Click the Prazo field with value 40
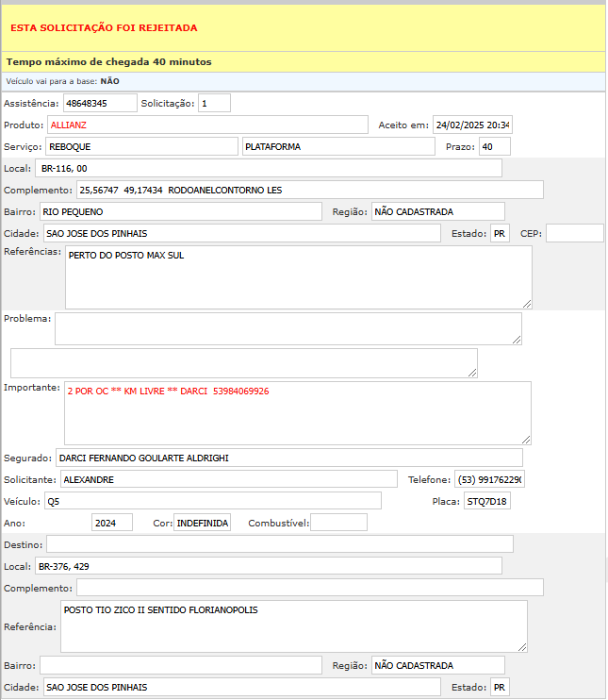 pyautogui.click(x=494, y=146)
